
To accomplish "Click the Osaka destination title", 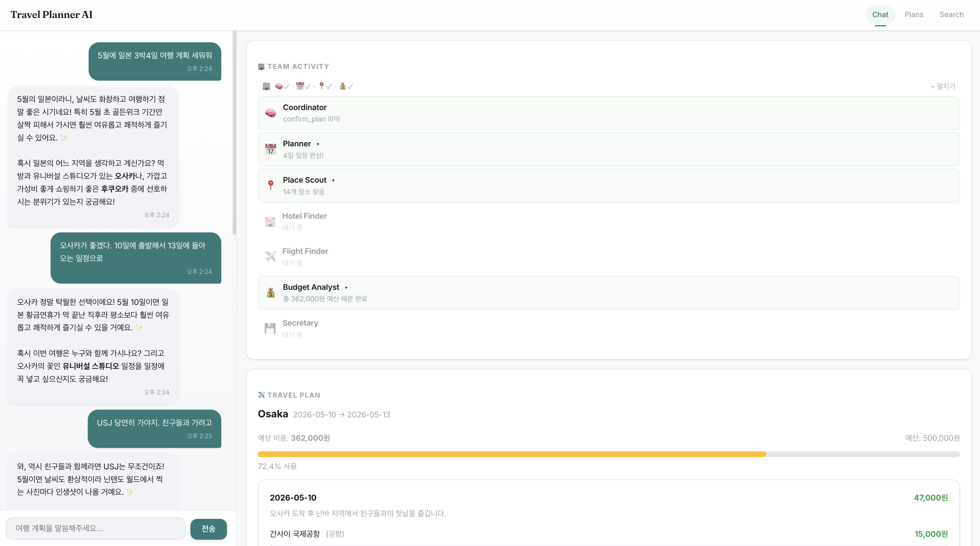I will tap(273, 414).
